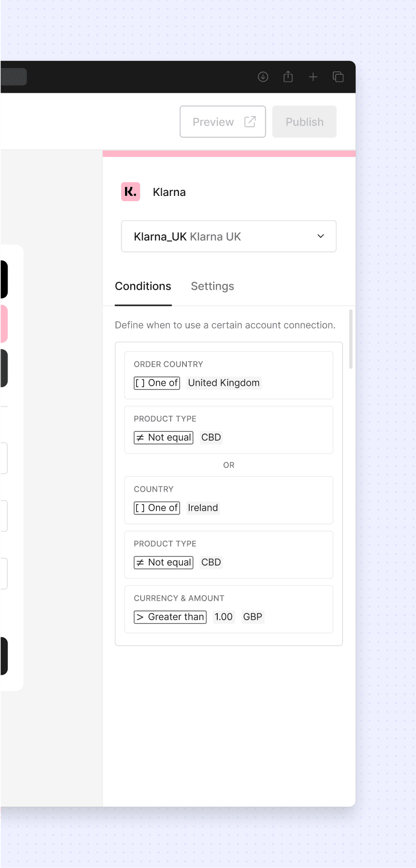This screenshot has height=868, width=416.
Task: Open One of operator for Order Country
Action: pyautogui.click(x=157, y=383)
